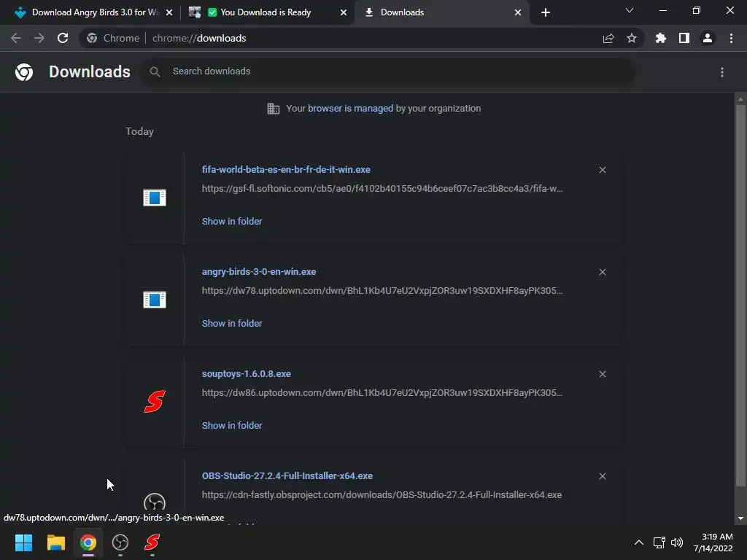
Task: Click the network tray icon
Action: click(x=659, y=542)
